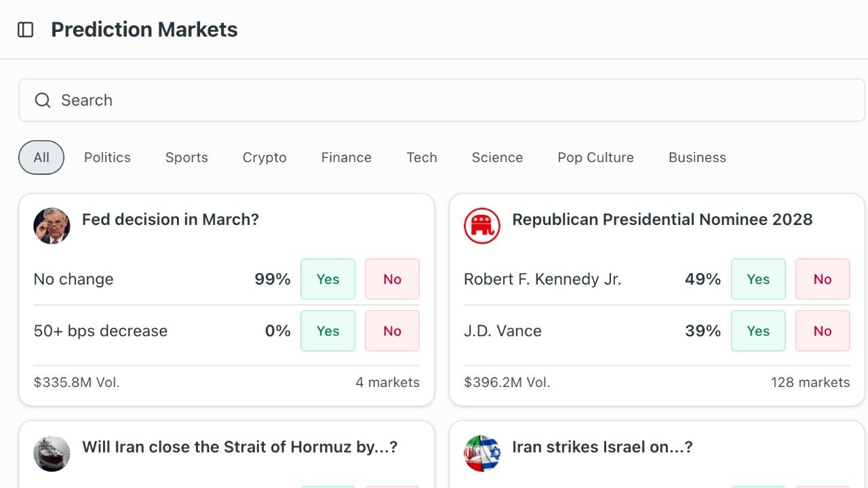
Task: Open the oil tanker market image
Action: [x=52, y=454]
